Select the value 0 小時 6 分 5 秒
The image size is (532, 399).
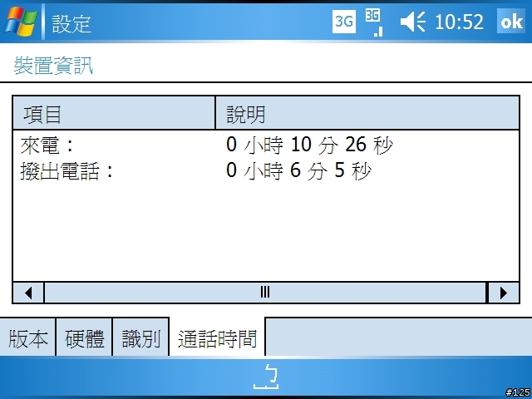(299, 170)
